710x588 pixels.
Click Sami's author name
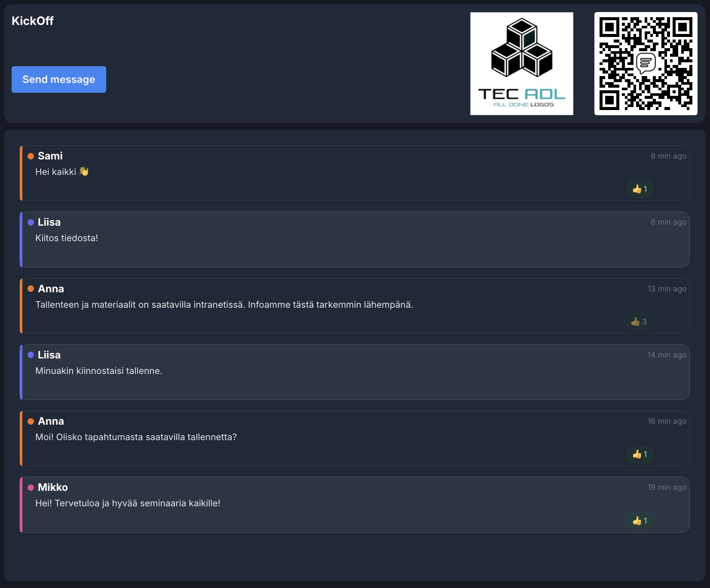click(50, 156)
